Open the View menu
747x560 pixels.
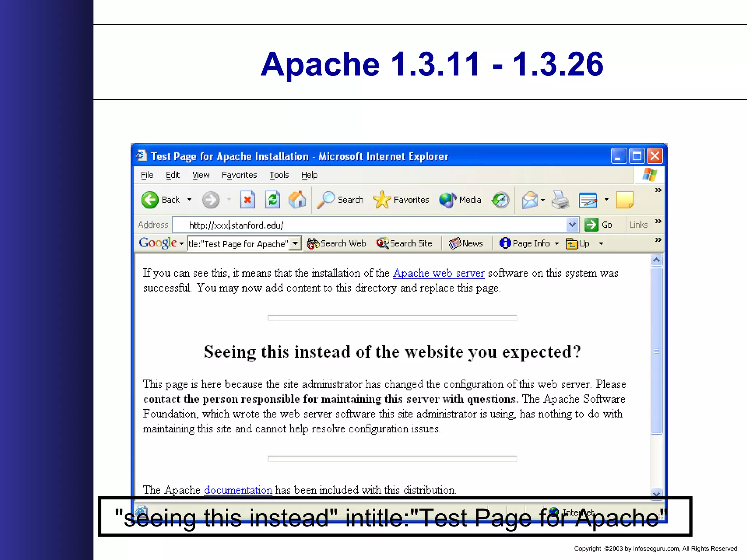pos(201,175)
